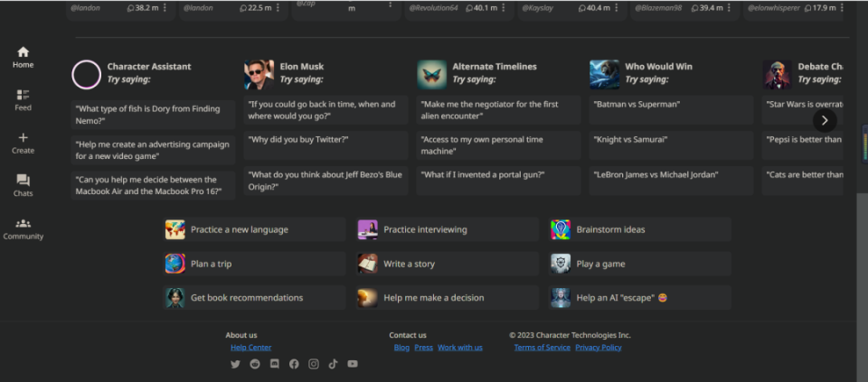
Task: Open the Help Center link
Action: pyautogui.click(x=250, y=348)
